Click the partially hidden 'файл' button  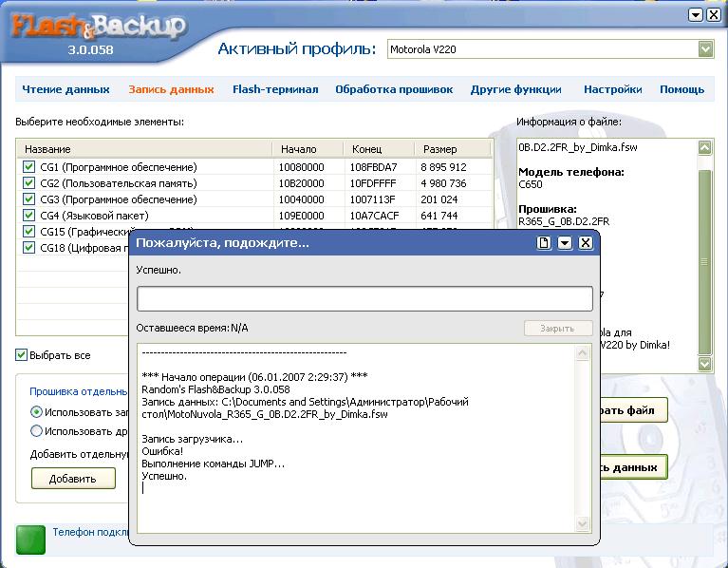tap(633, 410)
